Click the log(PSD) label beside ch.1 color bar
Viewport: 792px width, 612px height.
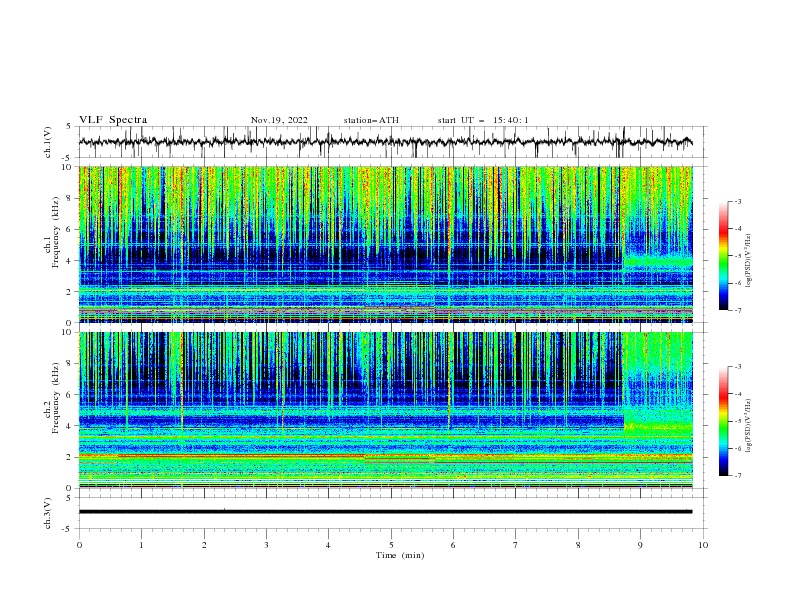pyautogui.click(x=749, y=261)
